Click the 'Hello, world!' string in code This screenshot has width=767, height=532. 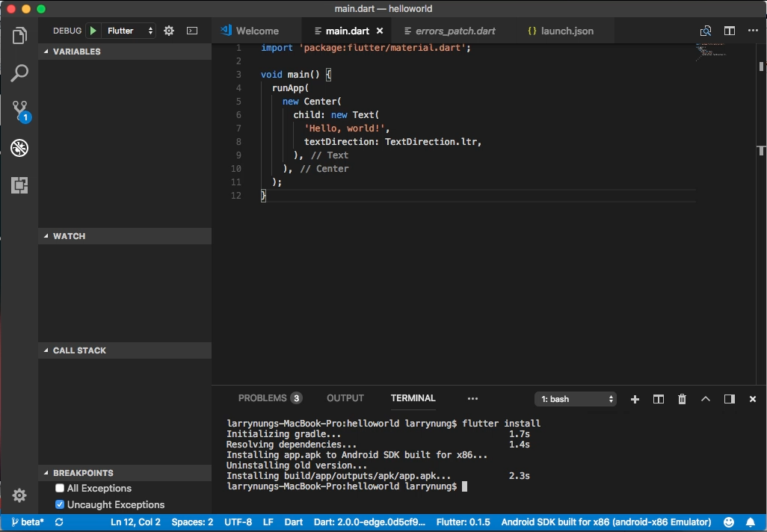(345, 128)
